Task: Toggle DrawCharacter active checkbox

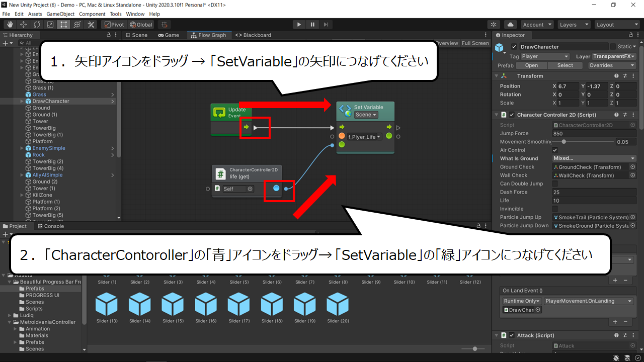Action: click(514, 47)
